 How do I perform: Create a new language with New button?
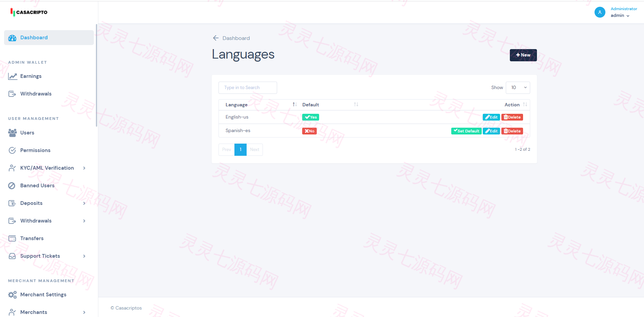523,55
